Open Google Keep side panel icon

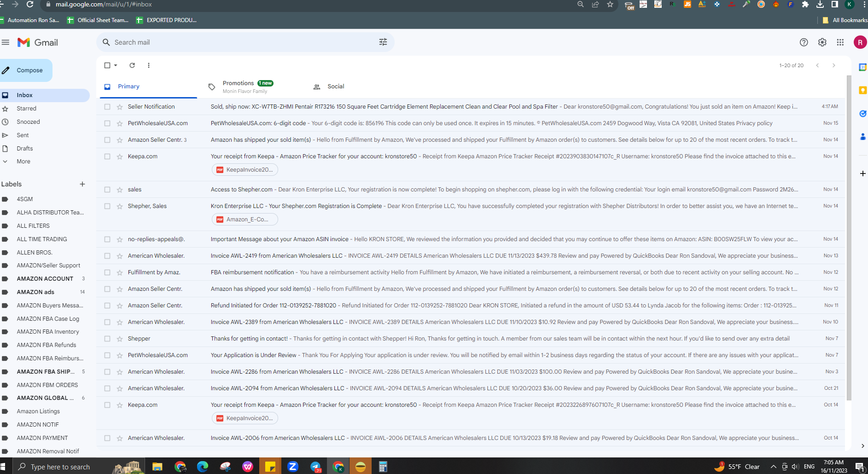pyautogui.click(x=862, y=90)
